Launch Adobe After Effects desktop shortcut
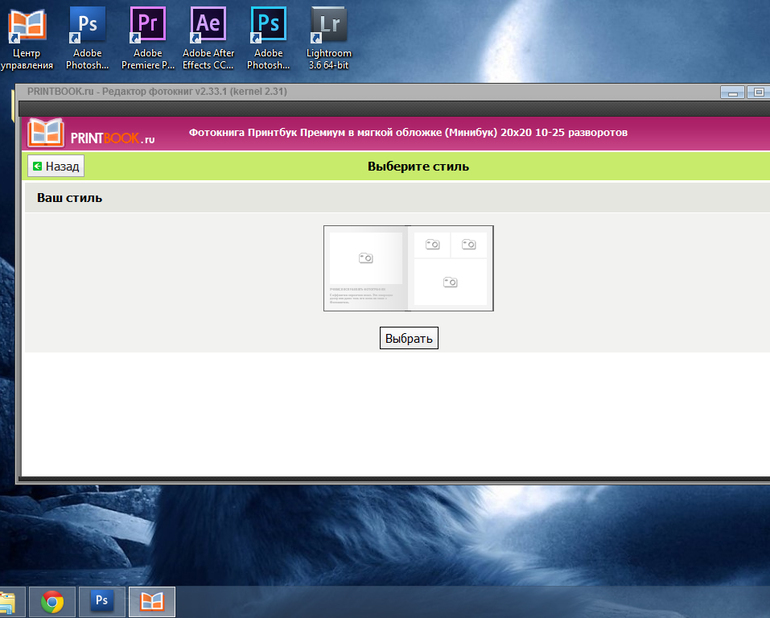This screenshot has width=770, height=618. [208, 38]
